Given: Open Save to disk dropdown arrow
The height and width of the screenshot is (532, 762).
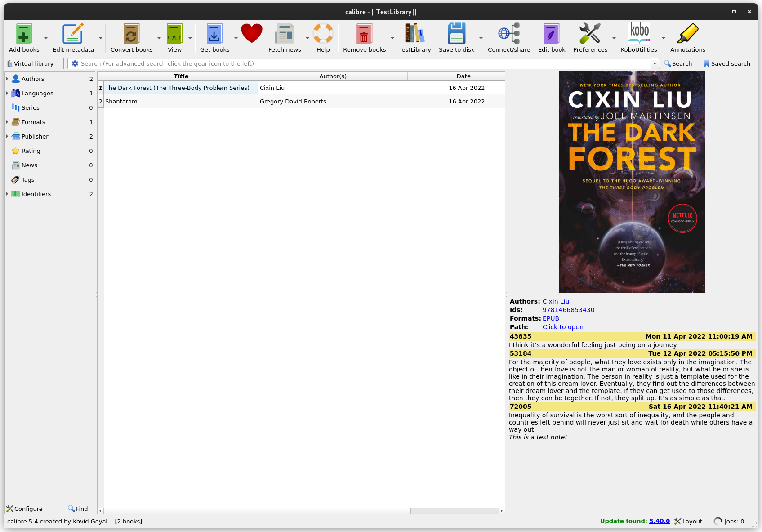Looking at the screenshot, I should pos(481,38).
